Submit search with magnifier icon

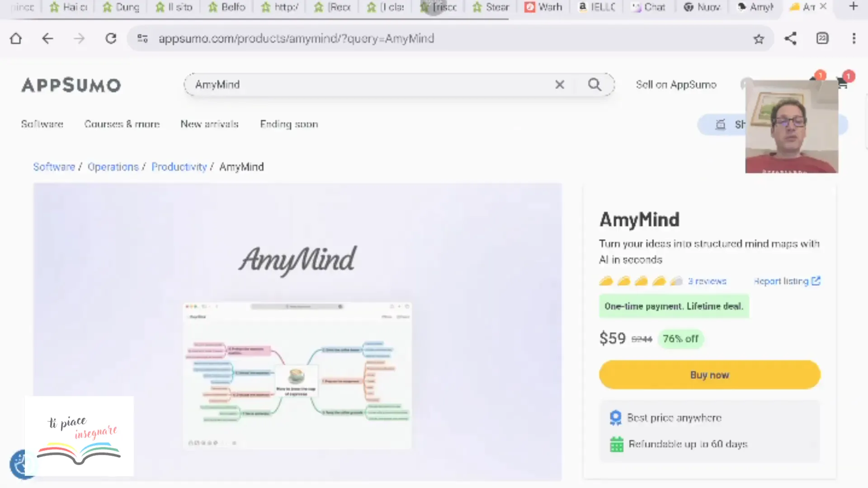pyautogui.click(x=594, y=84)
